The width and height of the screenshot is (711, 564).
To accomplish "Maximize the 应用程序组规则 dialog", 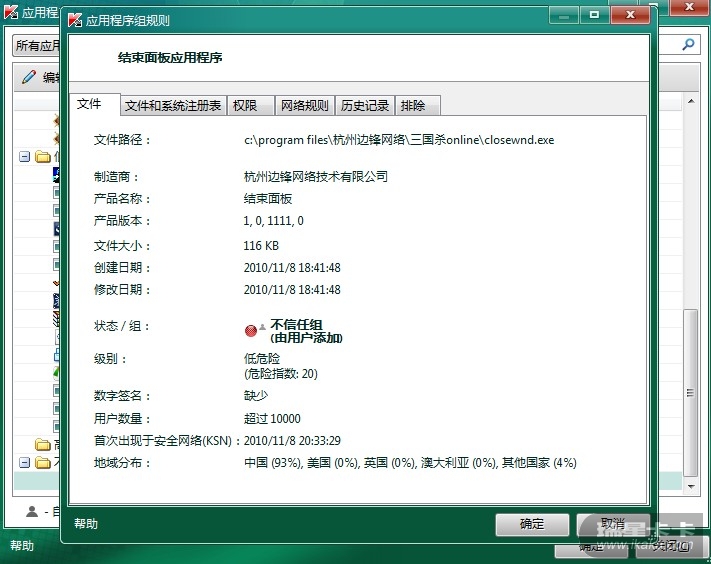I will tap(594, 15).
